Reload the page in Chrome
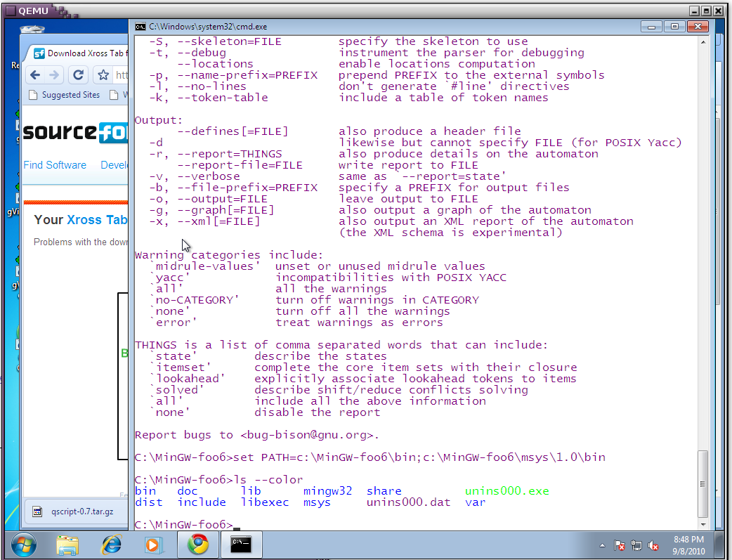 tap(79, 75)
